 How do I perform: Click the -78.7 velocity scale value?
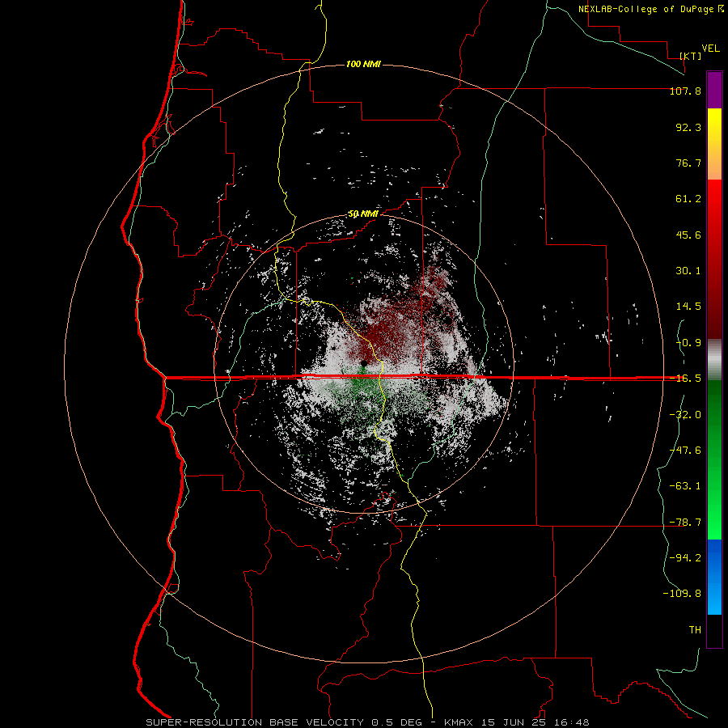[x=685, y=523]
